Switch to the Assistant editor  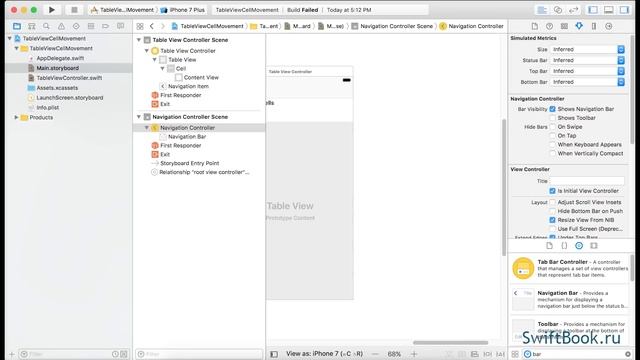pos(558,10)
